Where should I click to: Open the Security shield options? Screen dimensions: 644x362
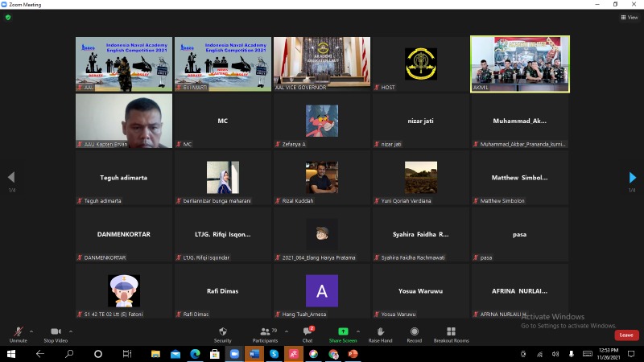(x=222, y=332)
